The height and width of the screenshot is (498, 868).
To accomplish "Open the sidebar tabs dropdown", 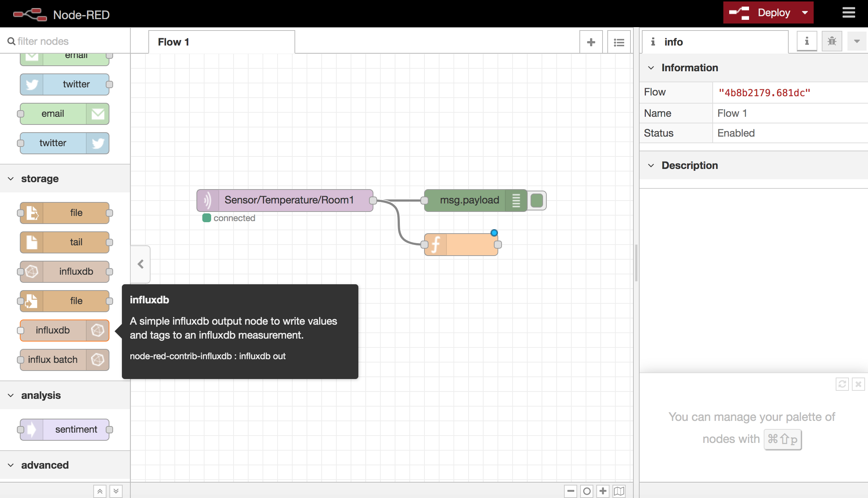I will [857, 41].
